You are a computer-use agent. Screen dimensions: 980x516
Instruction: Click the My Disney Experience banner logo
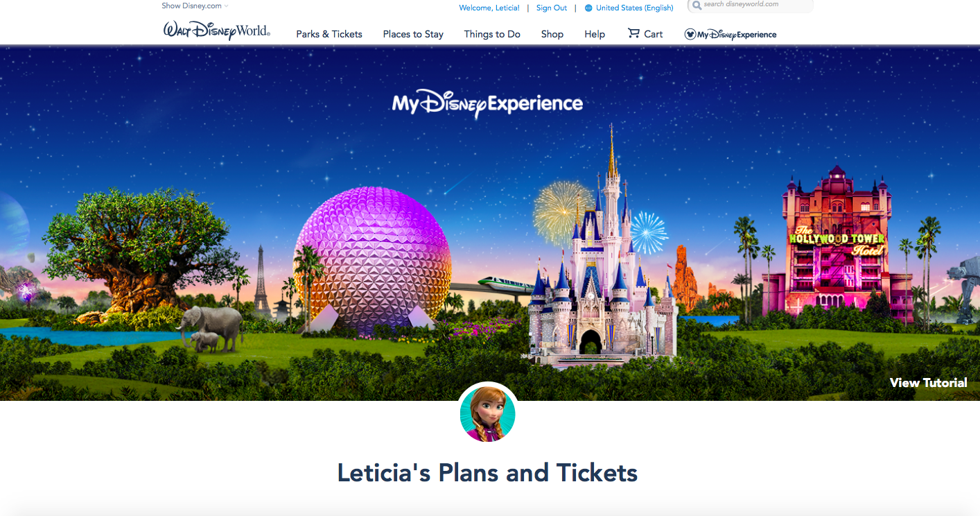[x=487, y=105]
